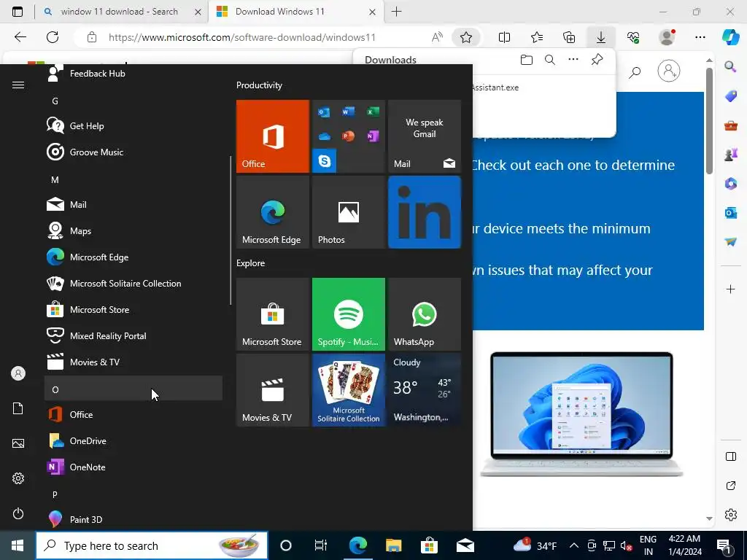Viewport: 747px width, 560px height.
Task: Open the Skype icon in the Office apps tile
Action: click(325, 161)
